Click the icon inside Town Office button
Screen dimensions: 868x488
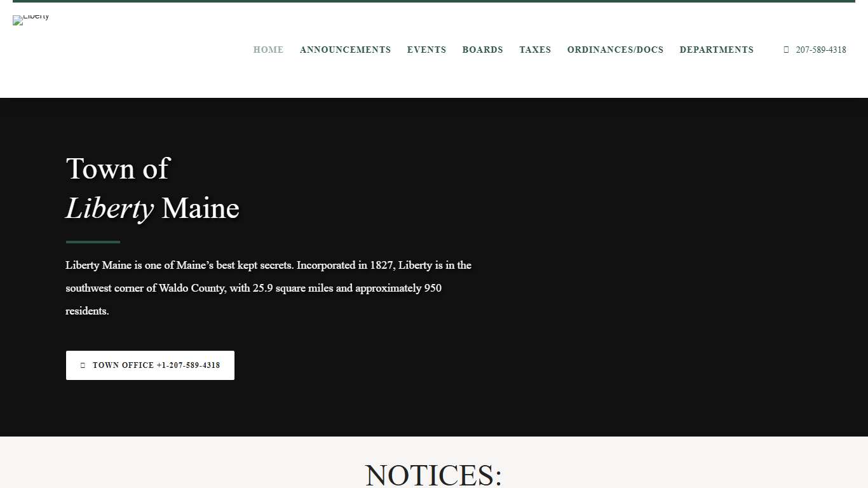click(x=83, y=365)
